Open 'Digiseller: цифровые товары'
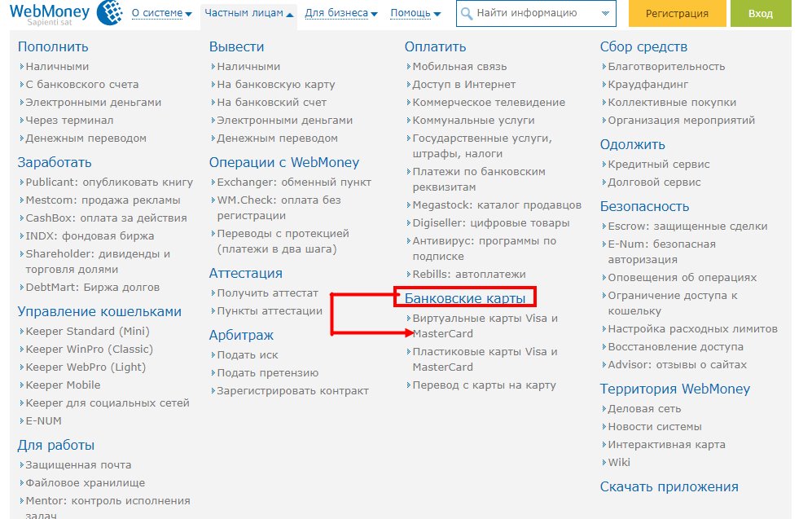812x519 pixels. point(491,223)
